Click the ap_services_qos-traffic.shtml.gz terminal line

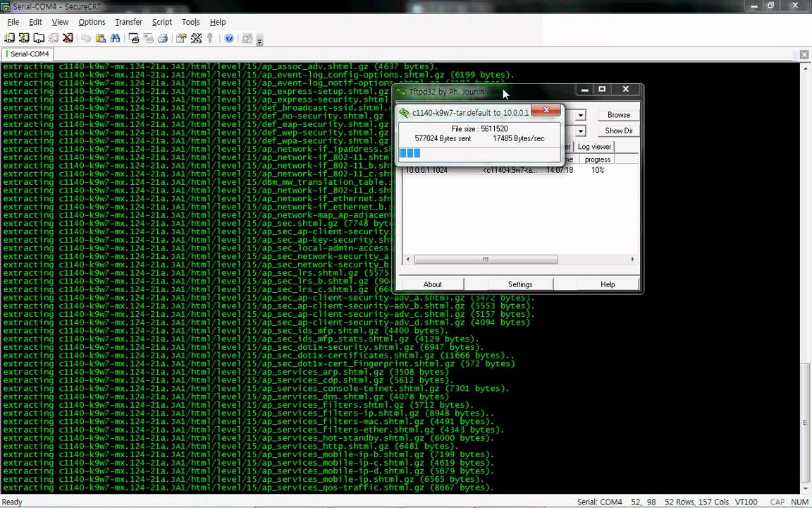[x=248, y=488]
